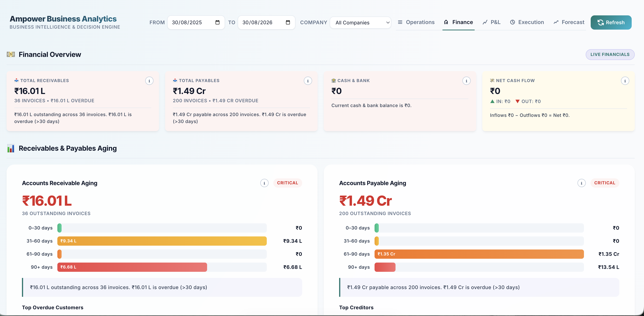Click the LIVE FINANCIALS badge
The width and height of the screenshot is (644, 316).
click(x=610, y=54)
